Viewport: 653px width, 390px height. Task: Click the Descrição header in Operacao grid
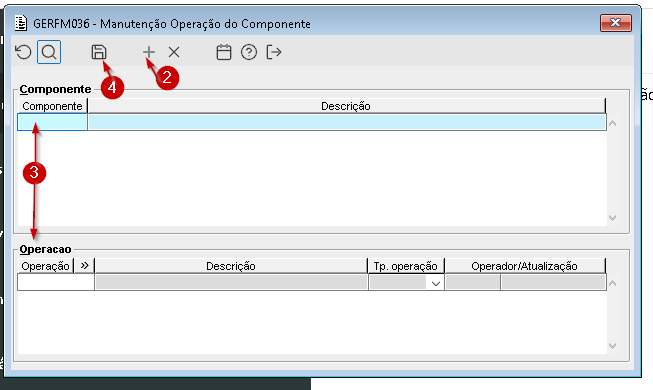[231, 266]
